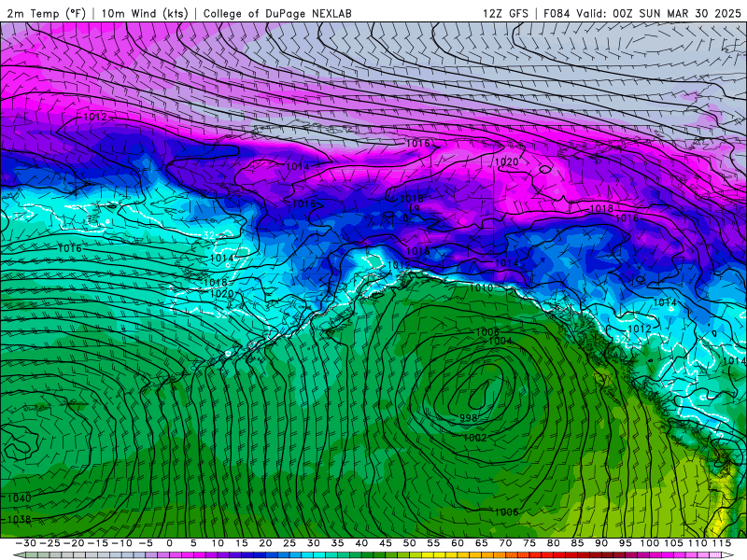This screenshot has height=560, width=747.
Task: Select the 50 temperature scale label
Action: click(409, 543)
